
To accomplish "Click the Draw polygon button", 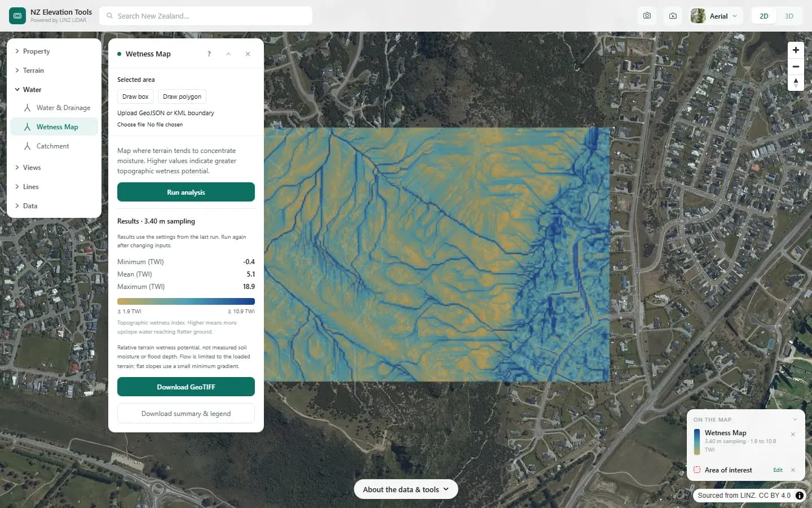I will coord(182,97).
